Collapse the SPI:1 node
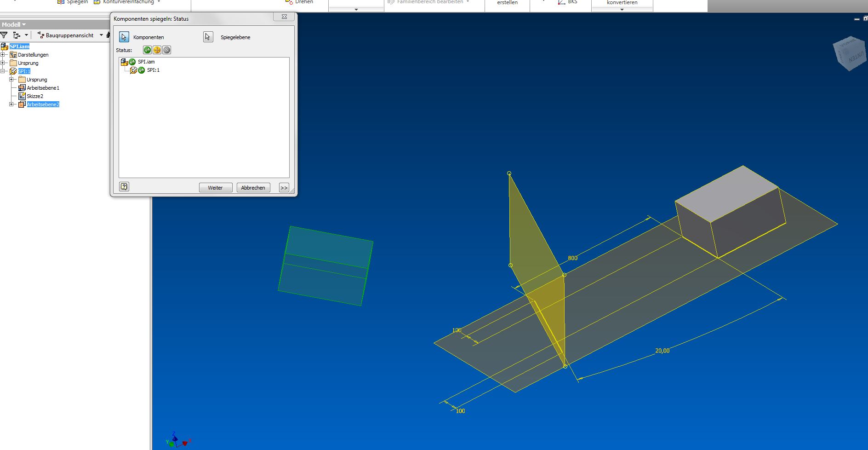 (x=3, y=71)
